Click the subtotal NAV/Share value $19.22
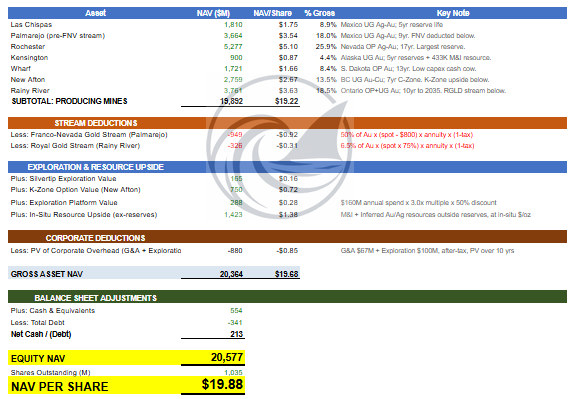This screenshot has height=399, width=573. pos(287,101)
